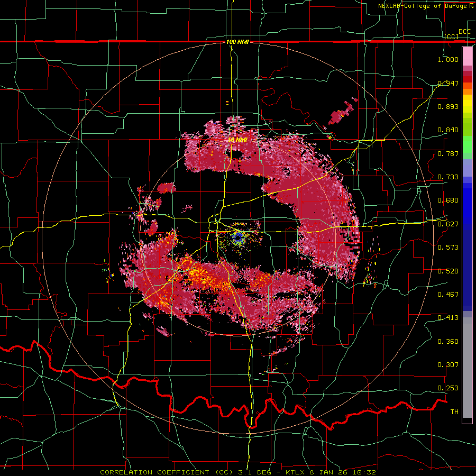Click the DCC label above the color scale
The image size is (476, 476).
pos(464,32)
